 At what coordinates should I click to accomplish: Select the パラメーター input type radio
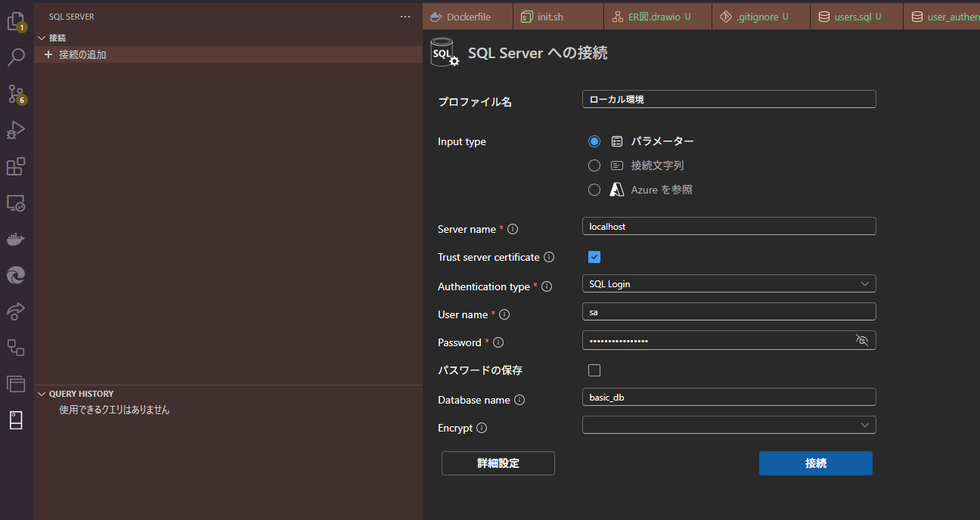pyautogui.click(x=594, y=141)
